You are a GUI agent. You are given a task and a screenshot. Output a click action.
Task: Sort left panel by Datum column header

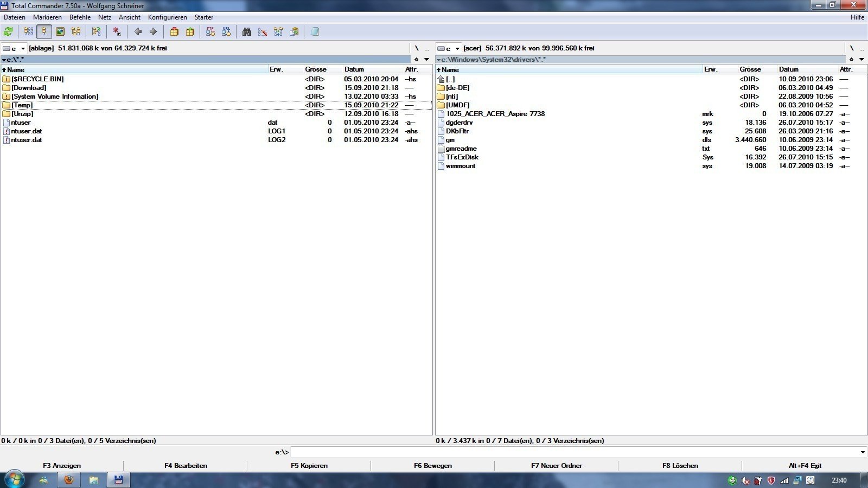pos(373,69)
